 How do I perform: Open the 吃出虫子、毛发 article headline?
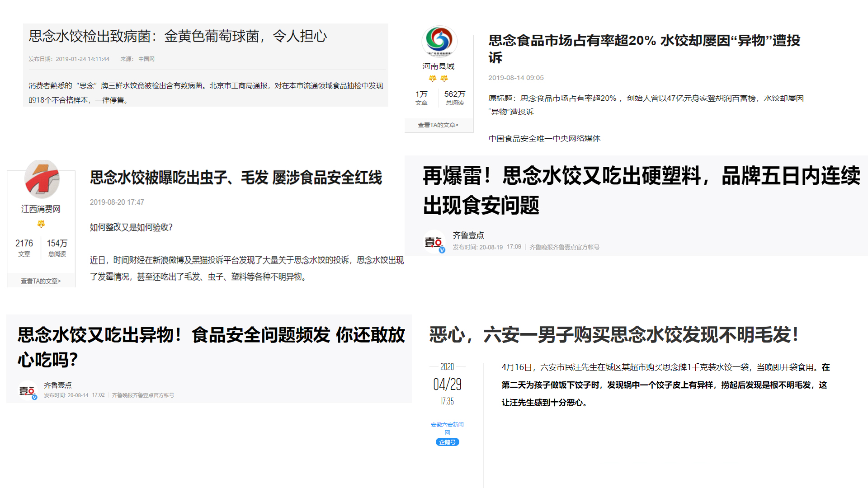[x=235, y=179]
